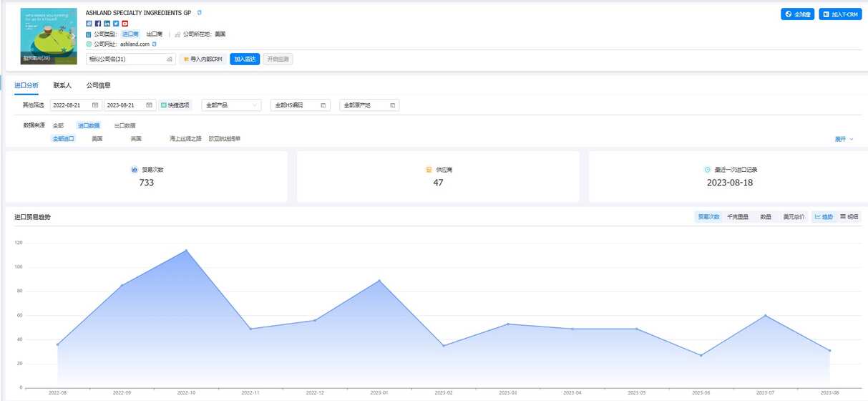Show chart by 数量
This screenshot has width=868, height=401.
pos(766,217)
